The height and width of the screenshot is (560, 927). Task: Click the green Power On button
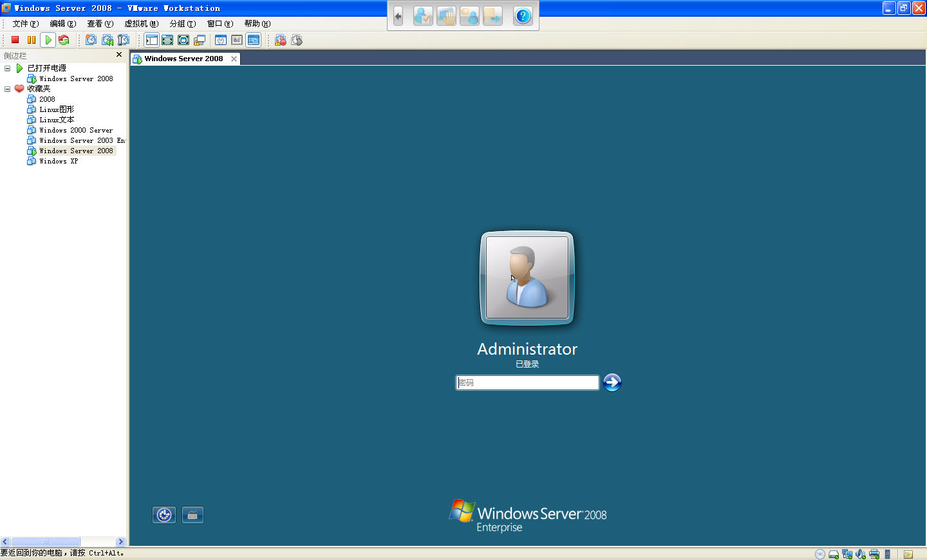(x=48, y=40)
